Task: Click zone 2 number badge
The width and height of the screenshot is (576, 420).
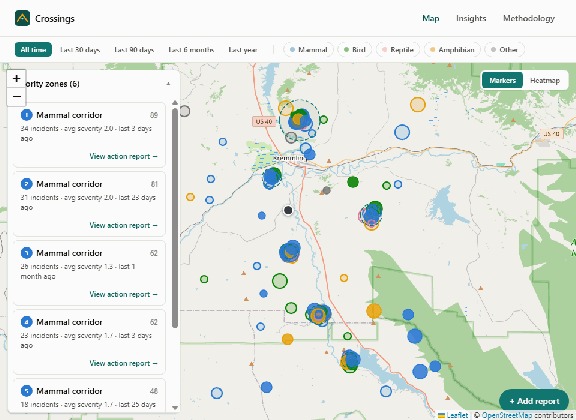Action: tap(26, 184)
